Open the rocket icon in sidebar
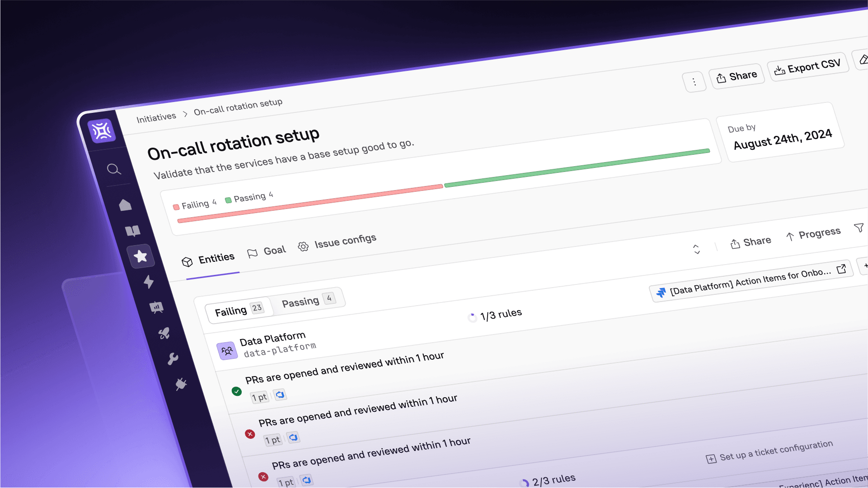The height and width of the screenshot is (488, 868). (x=164, y=334)
